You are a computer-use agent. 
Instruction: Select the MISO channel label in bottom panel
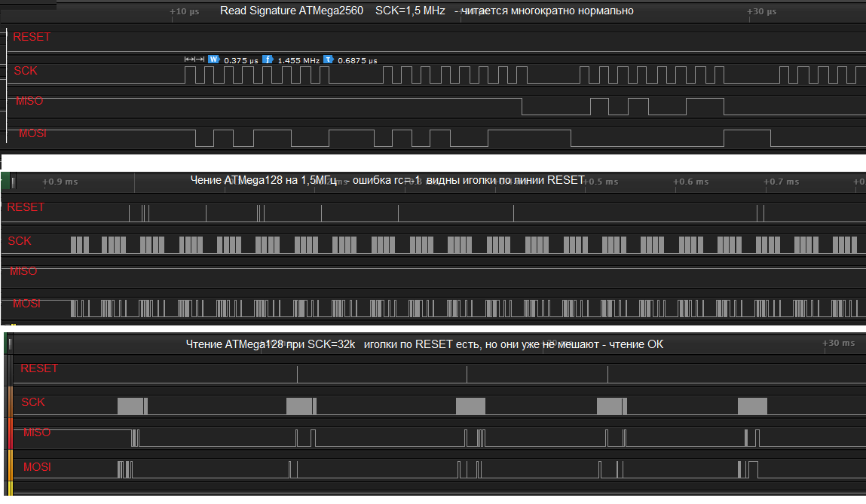[x=37, y=432]
